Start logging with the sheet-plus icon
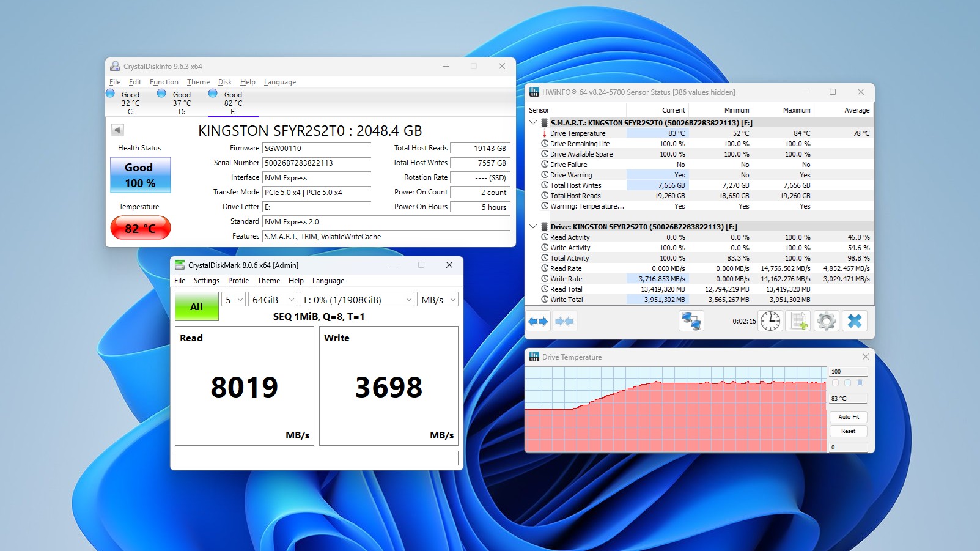 pyautogui.click(x=798, y=321)
